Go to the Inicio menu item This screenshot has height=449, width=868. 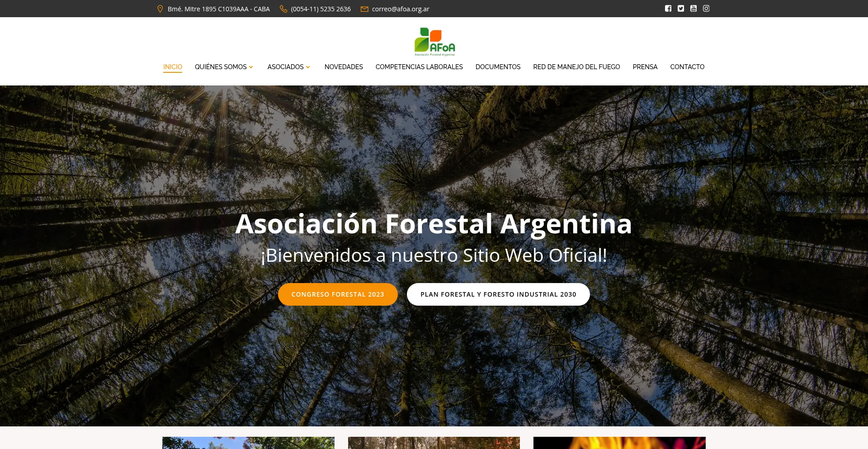pyautogui.click(x=173, y=67)
